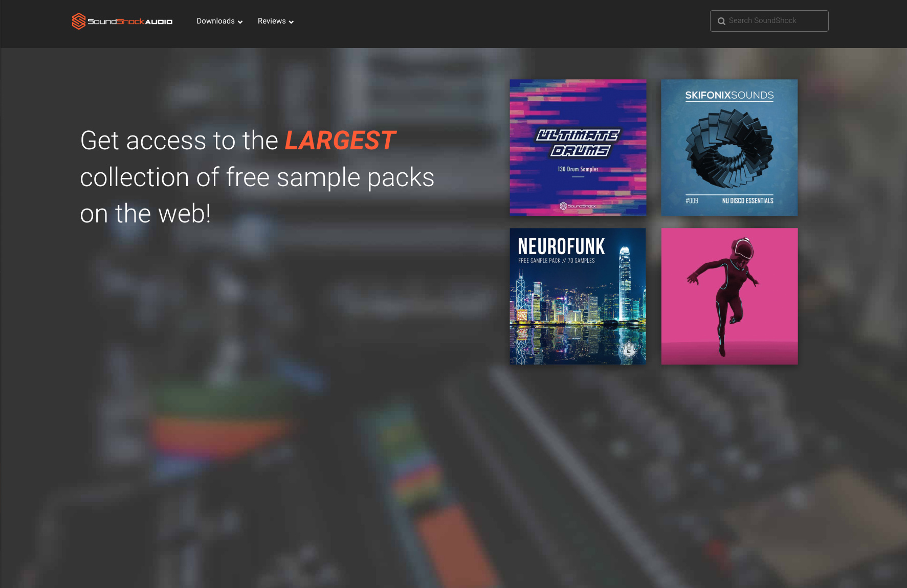Click the #009 number on the Skifonix cover
907x588 pixels.
pyautogui.click(x=692, y=201)
